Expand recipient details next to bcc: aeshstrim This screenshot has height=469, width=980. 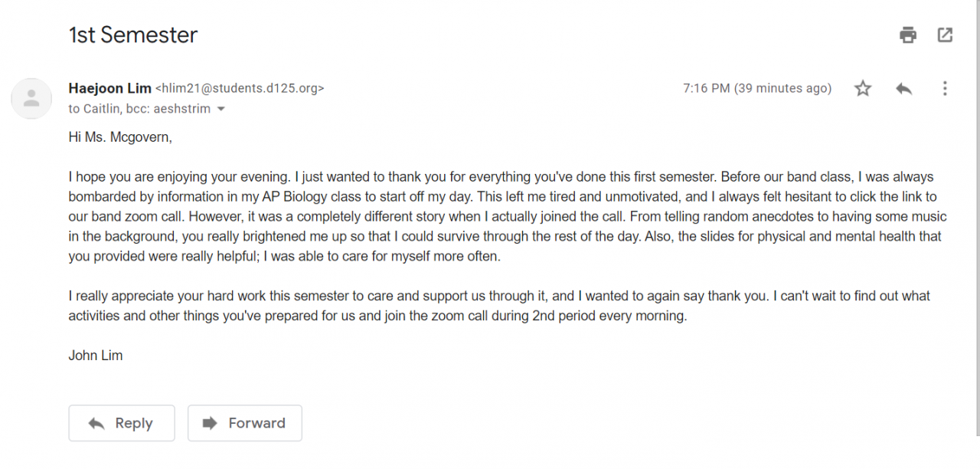(221, 110)
